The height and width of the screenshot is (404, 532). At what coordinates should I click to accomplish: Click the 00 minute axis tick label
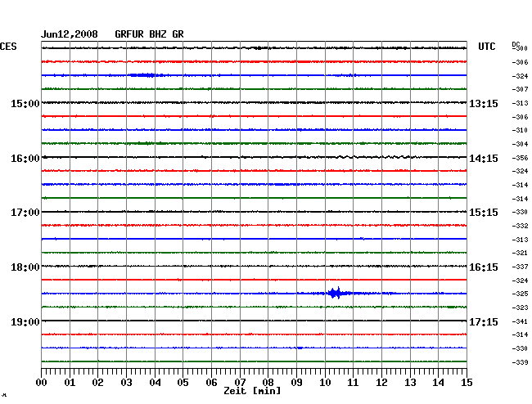coord(42,383)
